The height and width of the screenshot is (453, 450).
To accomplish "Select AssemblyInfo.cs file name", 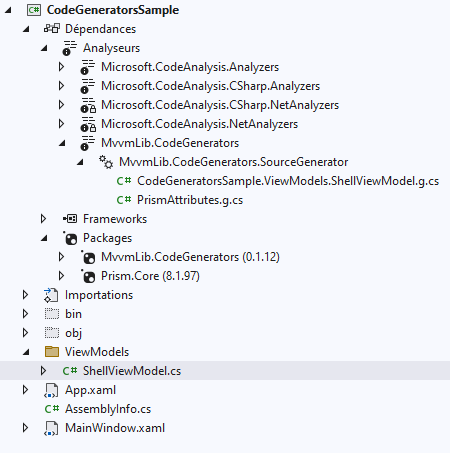I will click(x=108, y=409).
